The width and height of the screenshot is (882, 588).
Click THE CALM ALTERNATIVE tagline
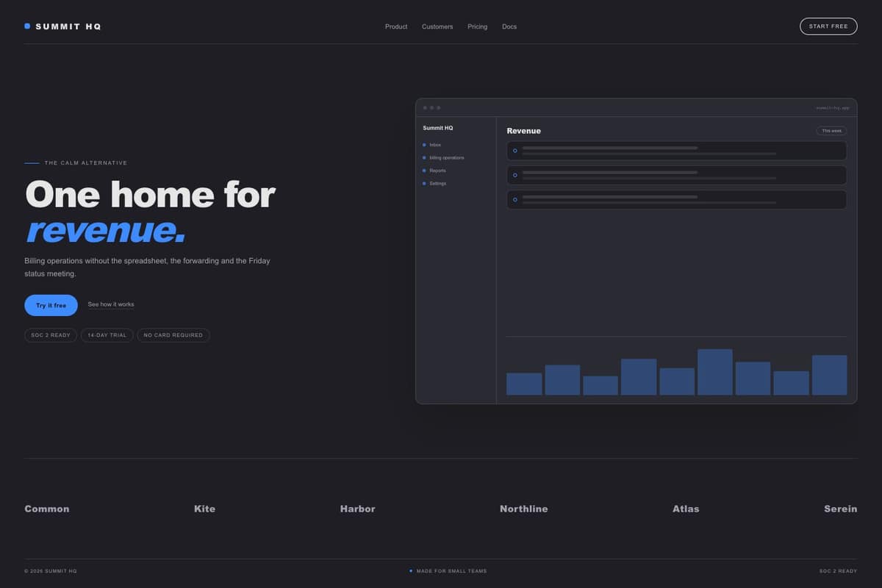[x=86, y=163]
